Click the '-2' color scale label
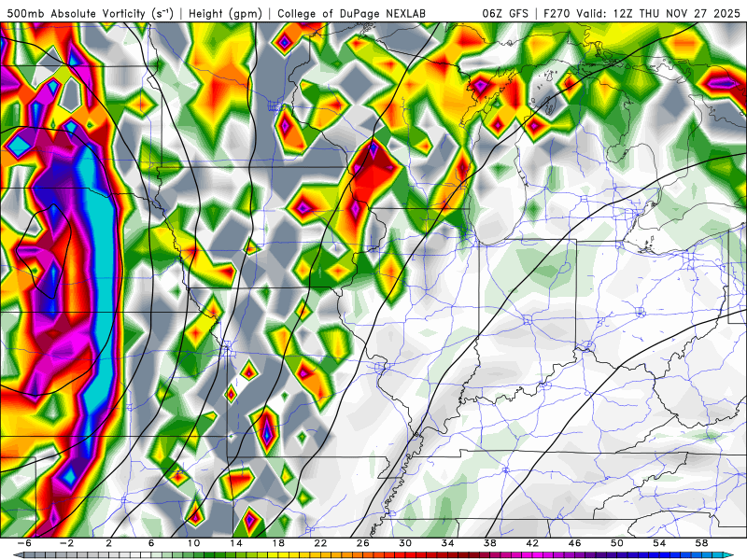The height and width of the screenshot is (560, 747). pyautogui.click(x=66, y=543)
